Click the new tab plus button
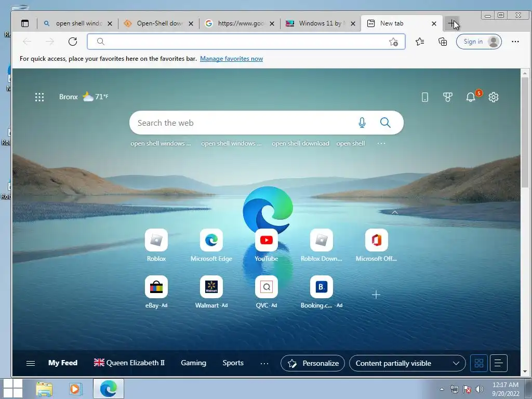 tap(451, 23)
